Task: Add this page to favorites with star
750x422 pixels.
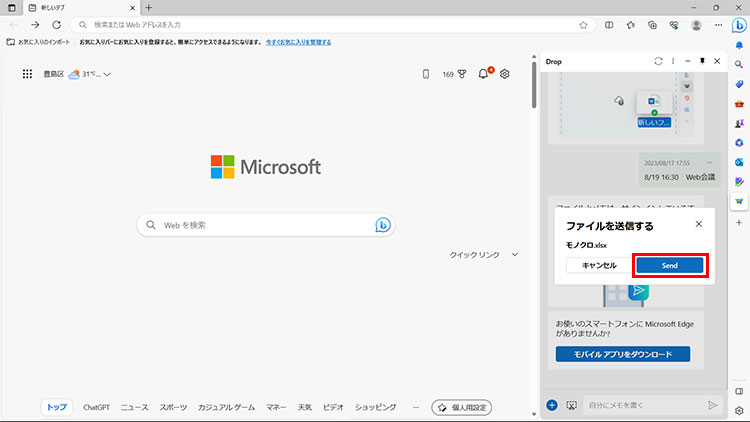Action: 583,25
